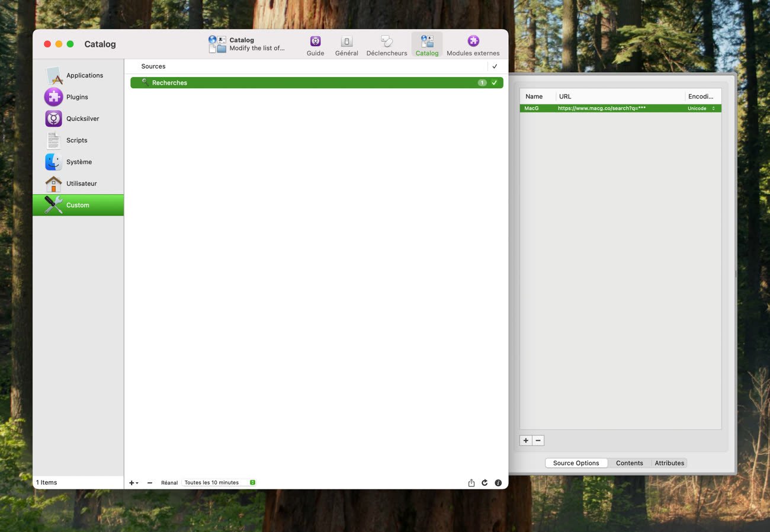Select Scripts in the sidebar
Viewport: 770px width, 532px height.
pyautogui.click(x=78, y=140)
